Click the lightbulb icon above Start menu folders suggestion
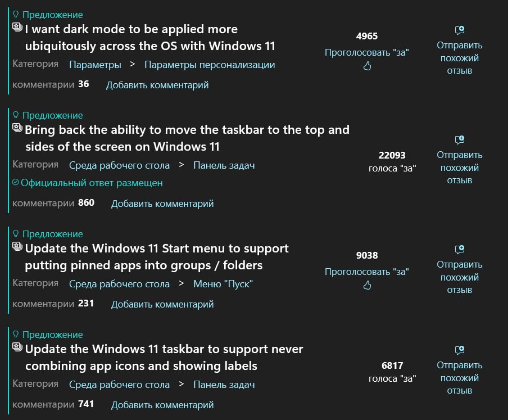508x420 pixels. click(16, 234)
